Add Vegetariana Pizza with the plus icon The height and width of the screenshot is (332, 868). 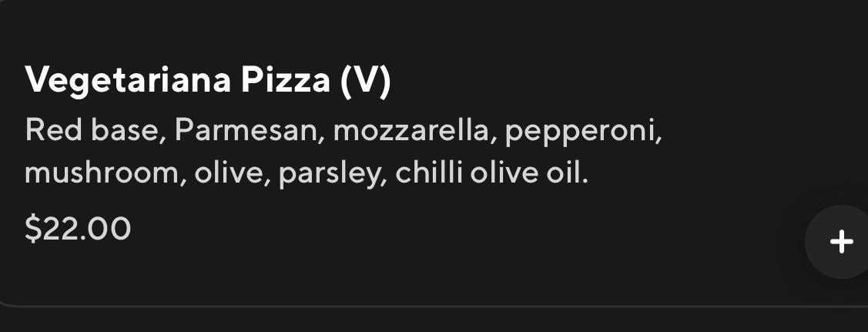pos(841,242)
